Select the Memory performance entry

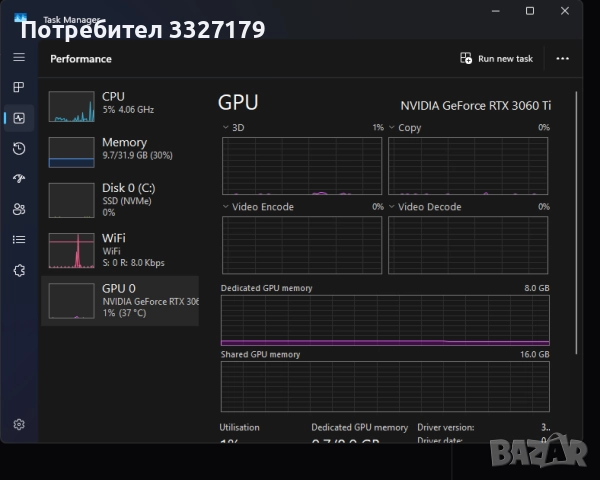pyautogui.click(x=120, y=152)
